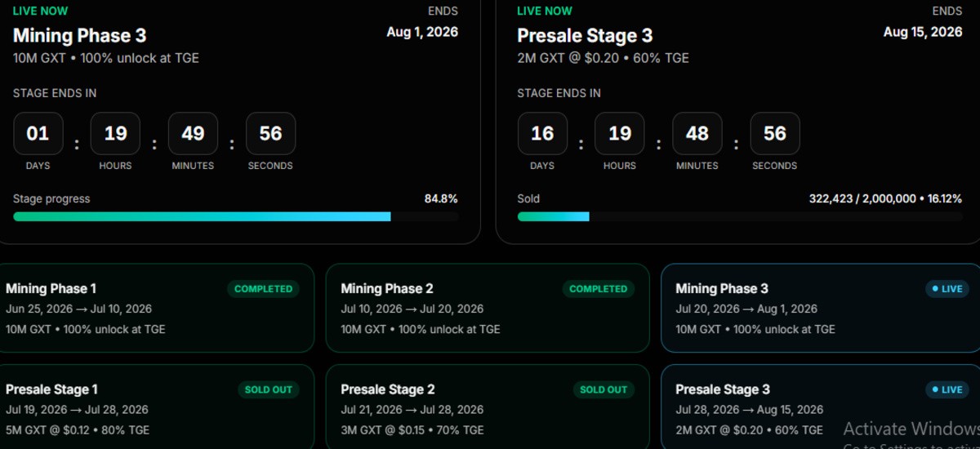Click '10M GXT • 100% unlock at TGE' subtitle under big heading
Screen dimensions: 980x449
(106, 58)
